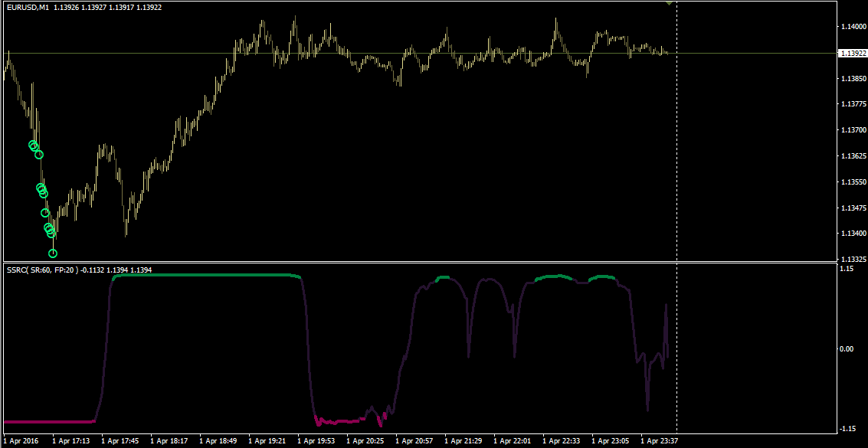Screen dimensions: 868x448
Task: Click the 1 Apr 17:13 time label
Action: pos(71,441)
